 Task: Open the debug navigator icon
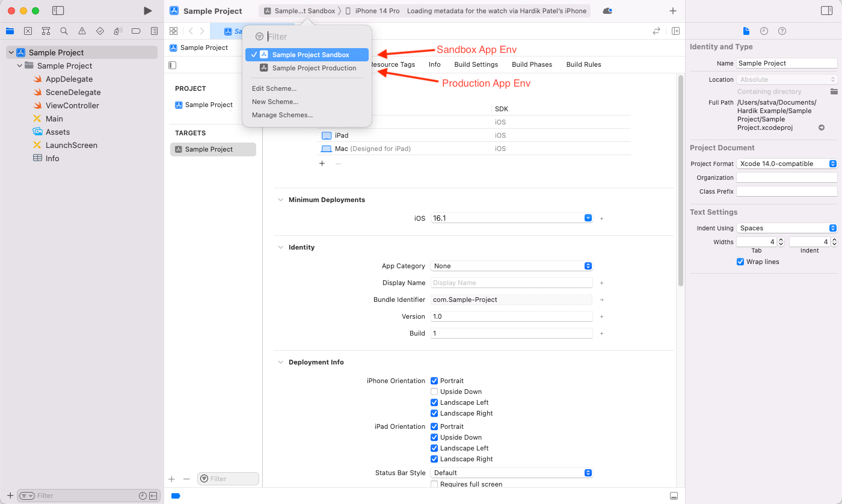118,31
